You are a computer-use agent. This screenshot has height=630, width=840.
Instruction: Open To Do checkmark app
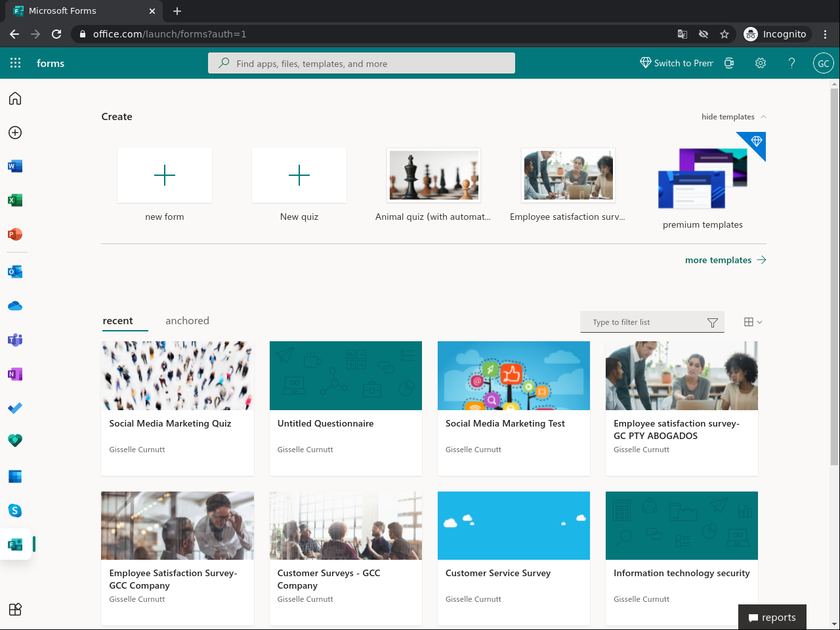coord(15,408)
